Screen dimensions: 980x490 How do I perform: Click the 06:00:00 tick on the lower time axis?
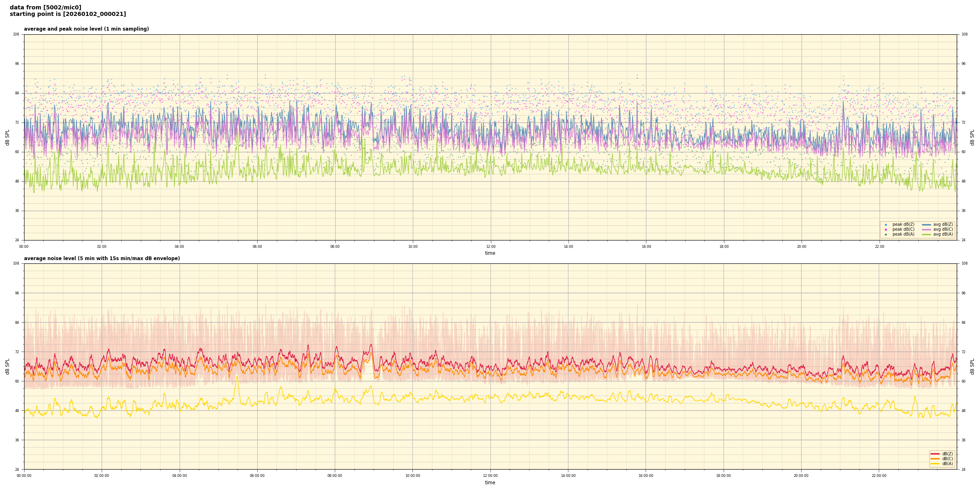click(x=257, y=476)
